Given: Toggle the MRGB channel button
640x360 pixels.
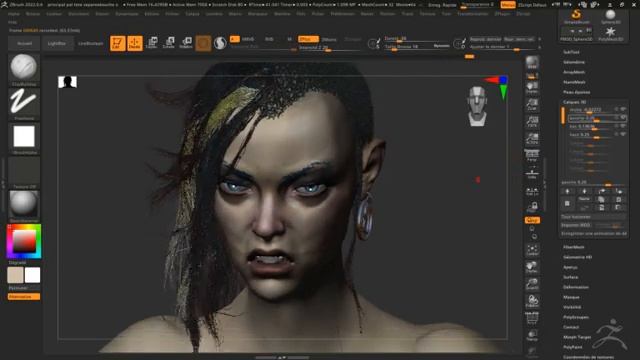Looking at the screenshot, I should tap(248, 39).
